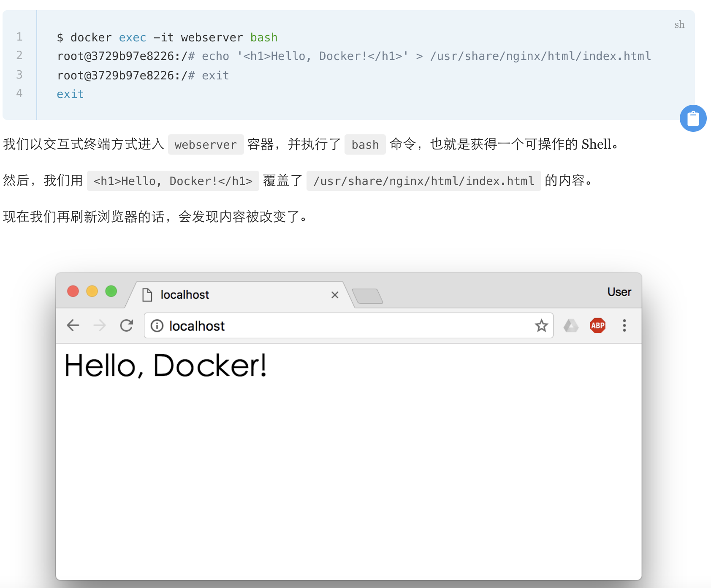The width and height of the screenshot is (711, 588).
Task: Click the inline code '<h1>Hello, Docker!</h1>'
Action: click(173, 181)
